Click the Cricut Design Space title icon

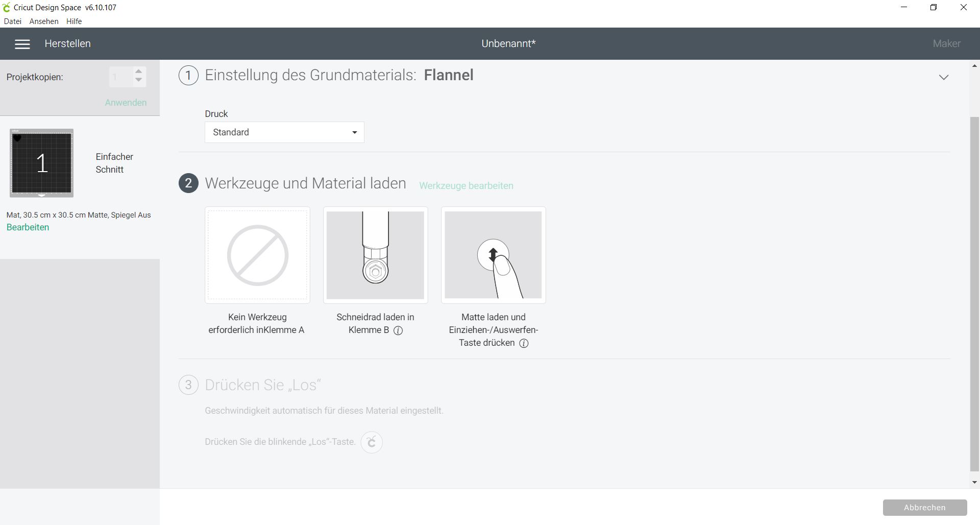[6, 8]
